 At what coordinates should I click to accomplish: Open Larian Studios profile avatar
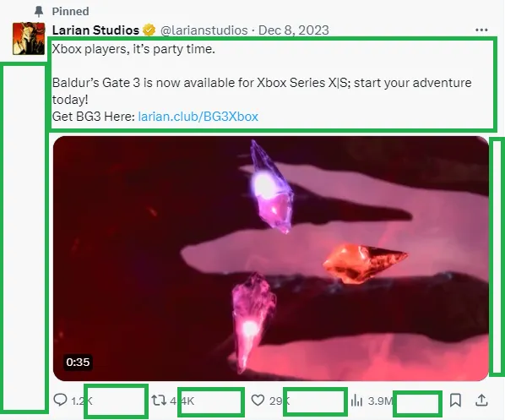coord(29,38)
